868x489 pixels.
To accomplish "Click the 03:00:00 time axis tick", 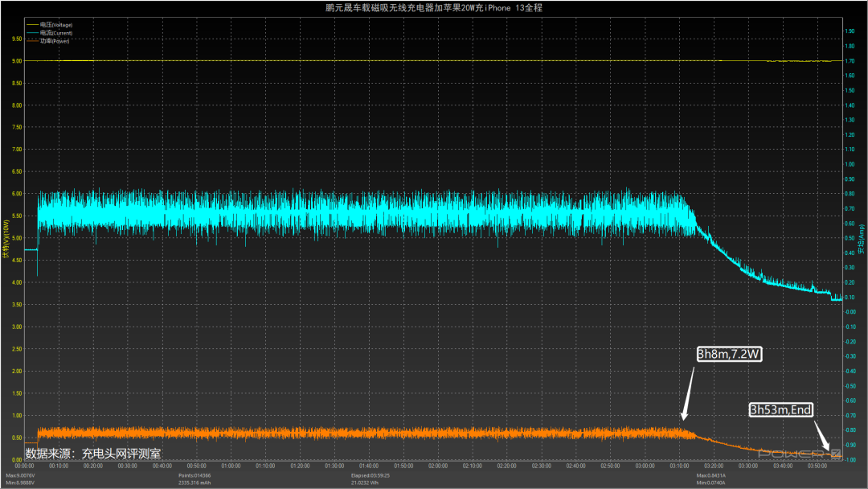I will [645, 466].
